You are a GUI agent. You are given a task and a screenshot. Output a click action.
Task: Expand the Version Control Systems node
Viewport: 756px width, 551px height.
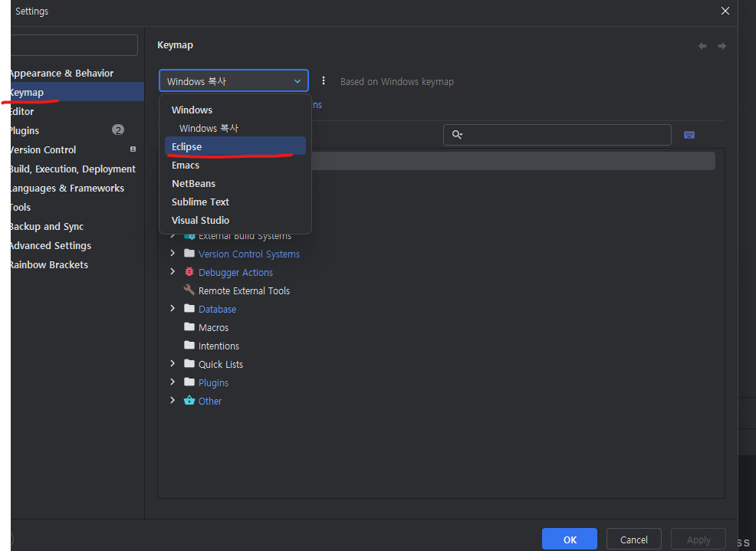[173, 253]
